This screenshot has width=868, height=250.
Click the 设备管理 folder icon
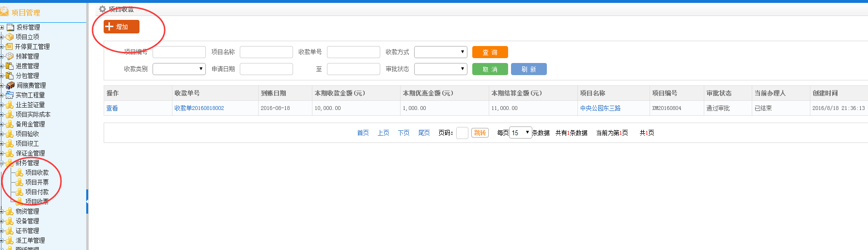pyautogui.click(x=10, y=221)
